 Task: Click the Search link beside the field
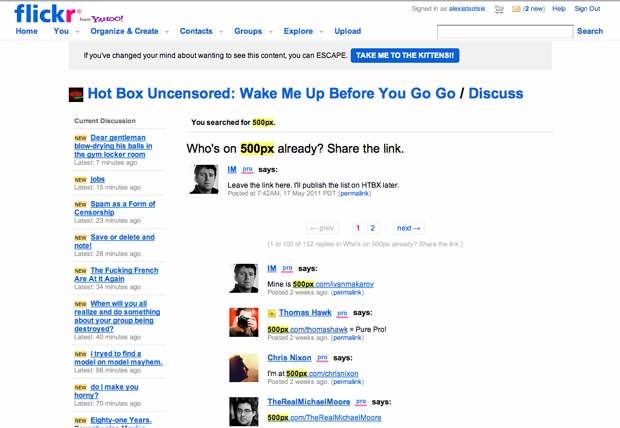(x=590, y=31)
